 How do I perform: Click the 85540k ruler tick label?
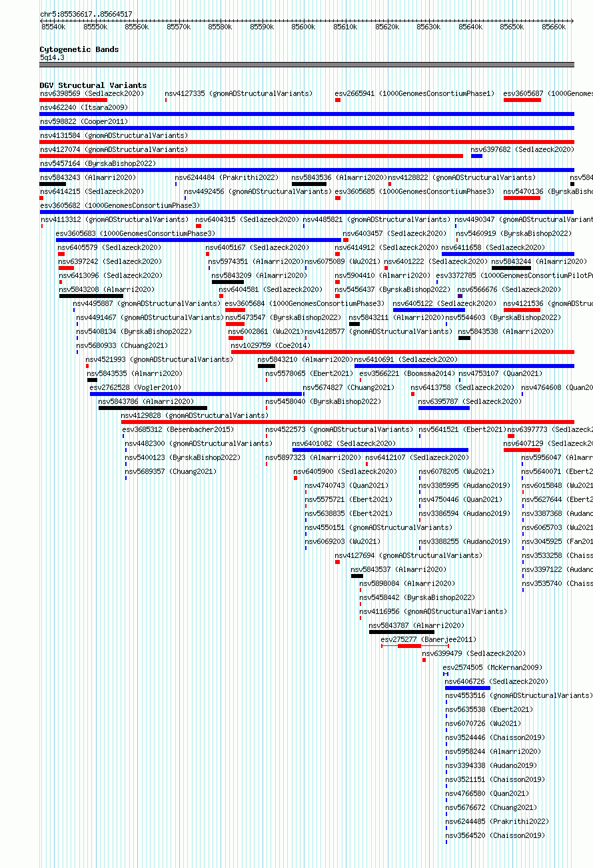click(53, 27)
